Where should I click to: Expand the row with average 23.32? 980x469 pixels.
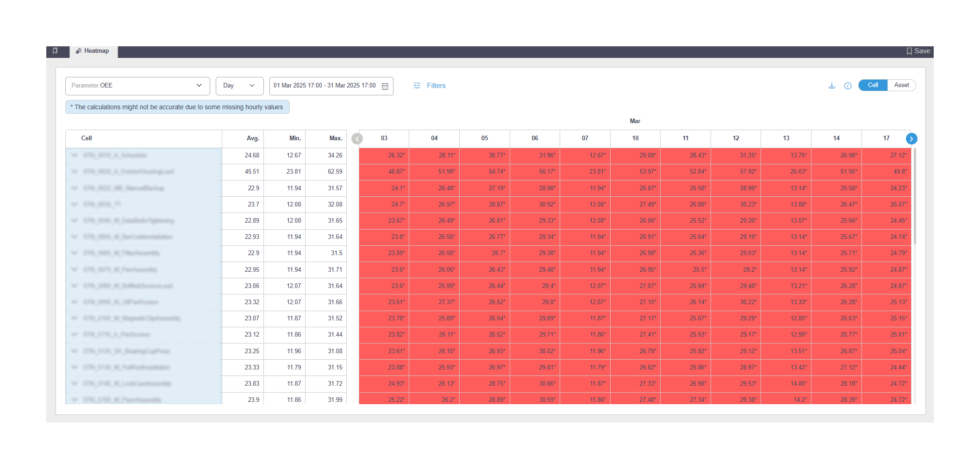pyautogui.click(x=74, y=302)
